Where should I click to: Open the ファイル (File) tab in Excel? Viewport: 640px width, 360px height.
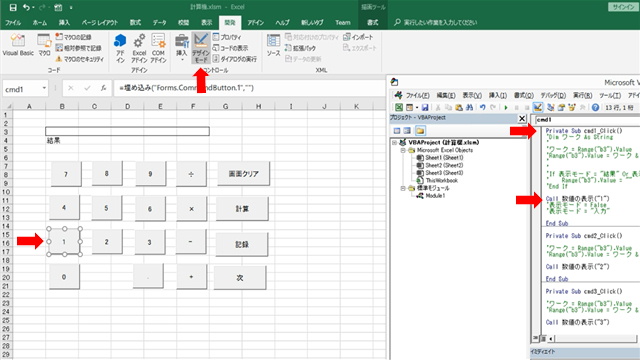coord(13,22)
